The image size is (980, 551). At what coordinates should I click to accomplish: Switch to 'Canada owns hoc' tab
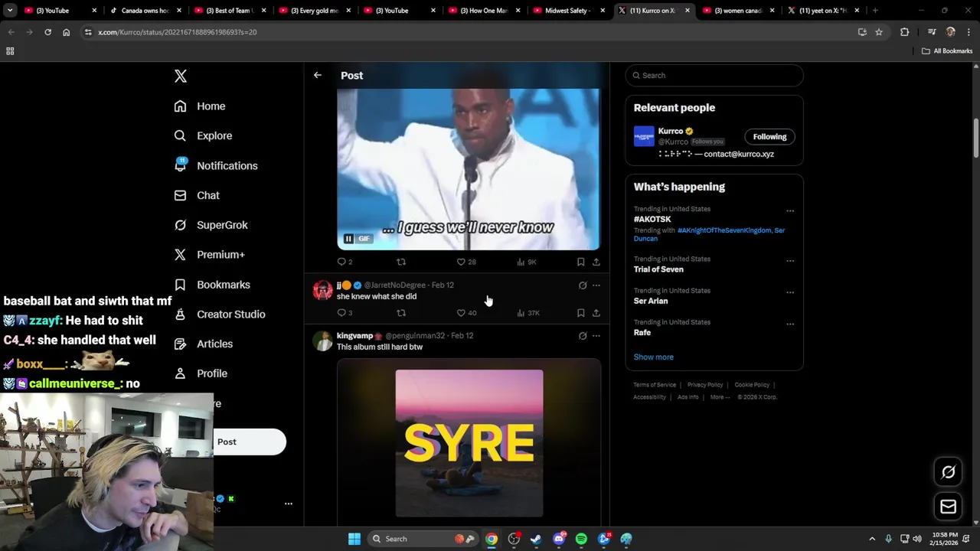pos(145,11)
